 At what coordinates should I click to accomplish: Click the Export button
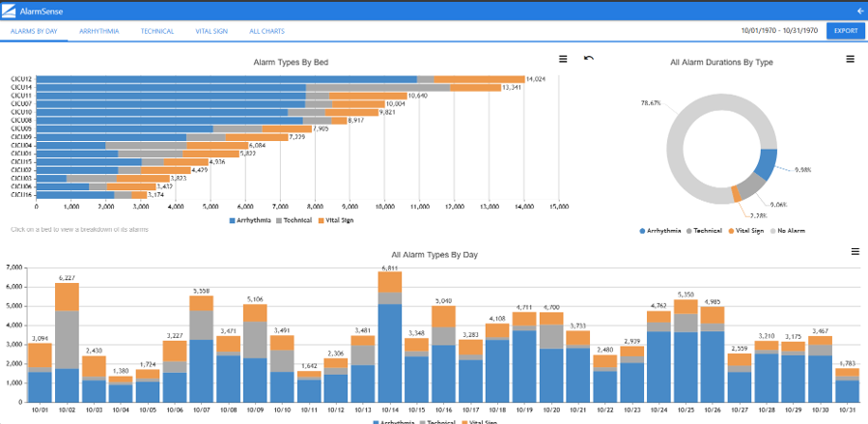click(846, 31)
